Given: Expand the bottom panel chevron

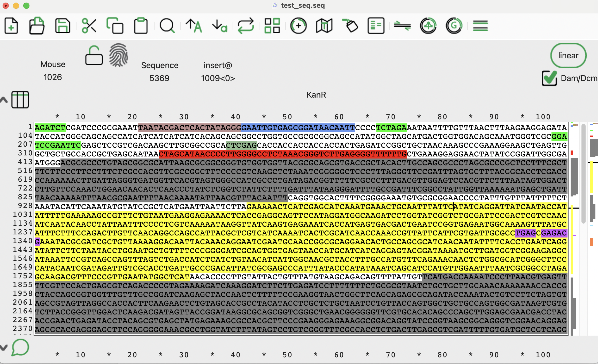Looking at the screenshot, I should click(x=4, y=347).
